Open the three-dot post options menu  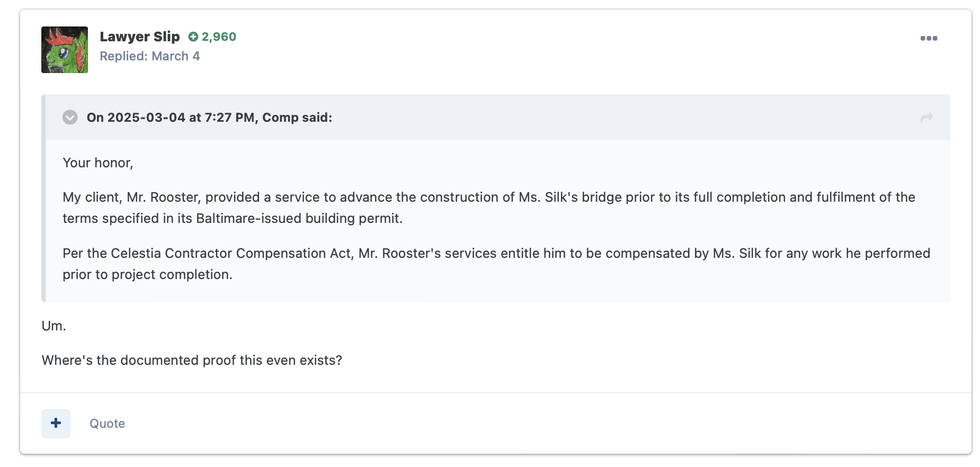pyautogui.click(x=929, y=38)
